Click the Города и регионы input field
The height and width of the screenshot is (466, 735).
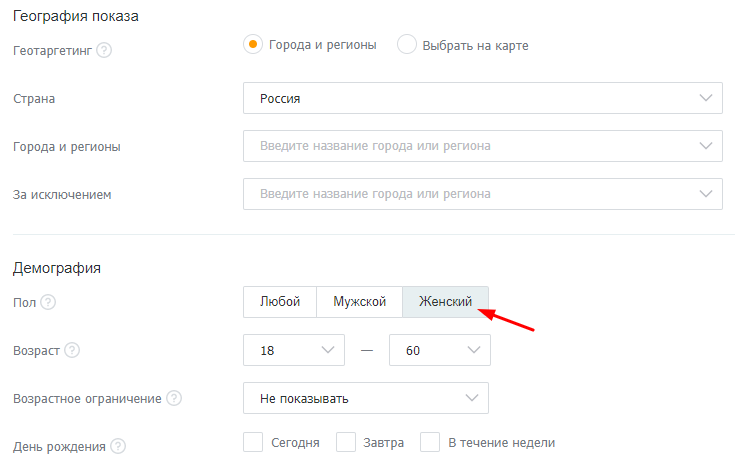[470, 146]
